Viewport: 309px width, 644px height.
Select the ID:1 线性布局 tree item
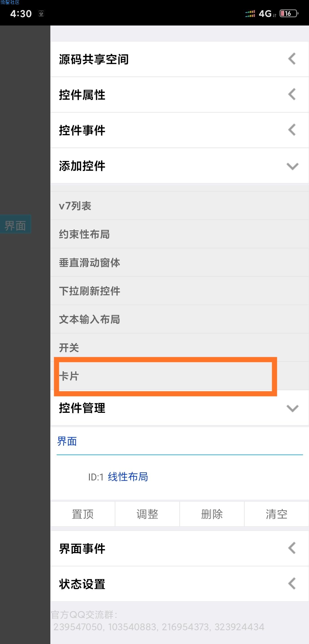(128, 477)
